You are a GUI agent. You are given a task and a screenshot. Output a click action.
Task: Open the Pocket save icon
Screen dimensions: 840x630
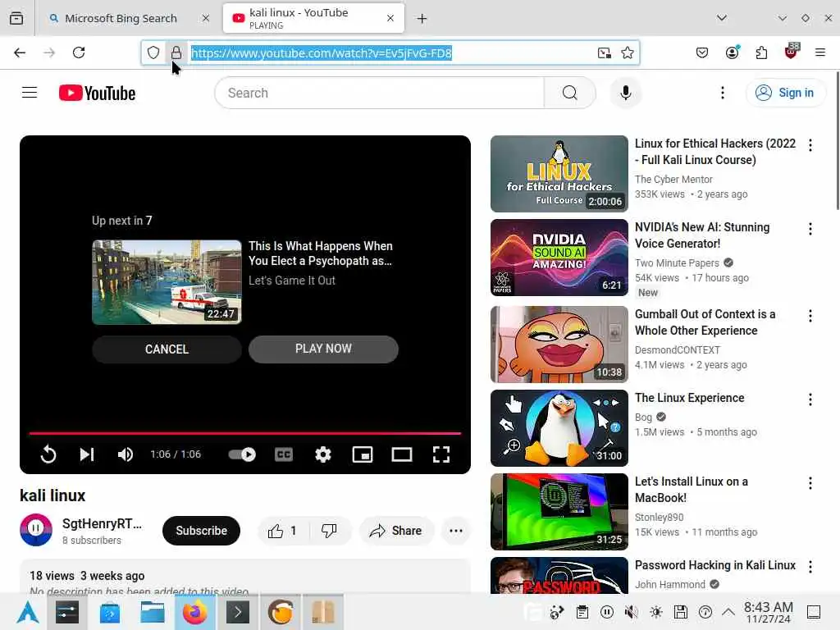coord(702,52)
